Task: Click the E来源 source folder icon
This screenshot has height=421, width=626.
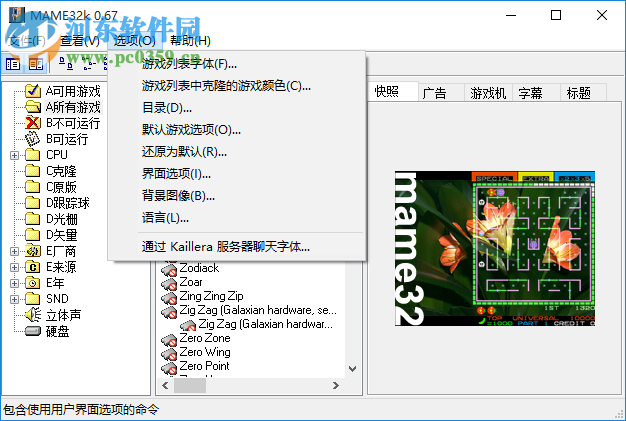Action: point(33,267)
